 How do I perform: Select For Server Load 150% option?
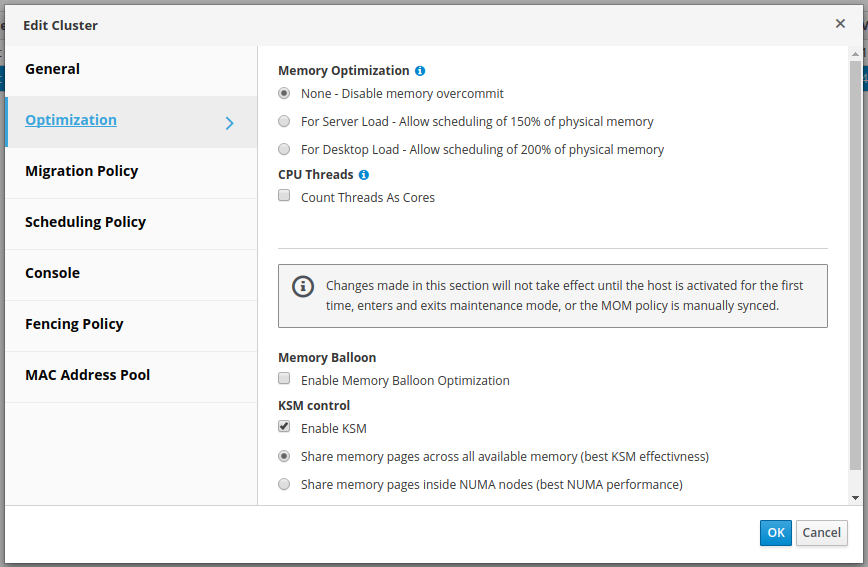pyautogui.click(x=284, y=122)
